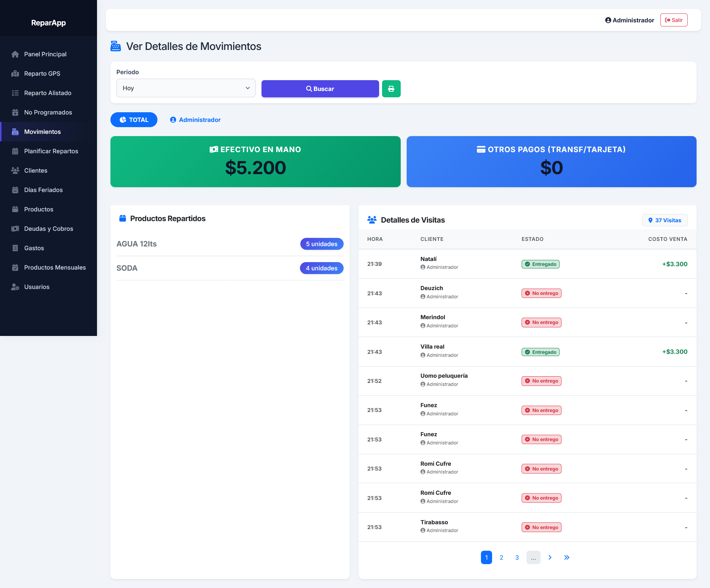Click the 37 Visitas badge button
The image size is (710, 588).
tap(664, 220)
